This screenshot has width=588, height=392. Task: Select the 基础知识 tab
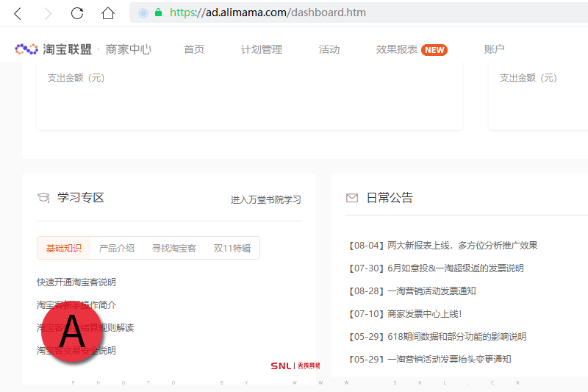64,248
